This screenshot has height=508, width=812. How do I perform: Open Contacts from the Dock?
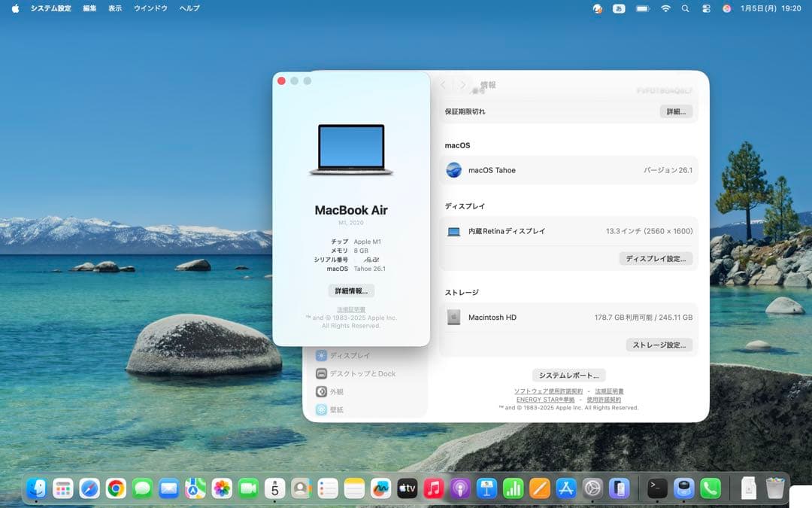click(x=301, y=488)
